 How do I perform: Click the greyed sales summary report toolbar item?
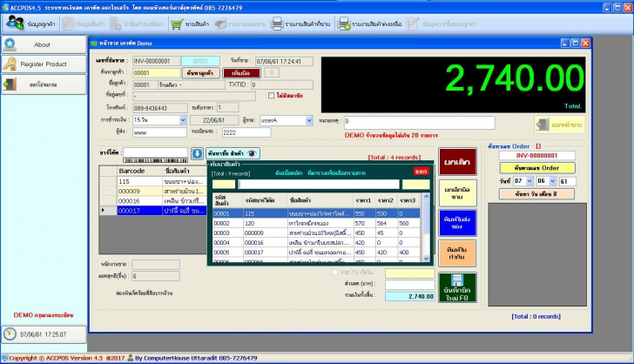coord(240,24)
